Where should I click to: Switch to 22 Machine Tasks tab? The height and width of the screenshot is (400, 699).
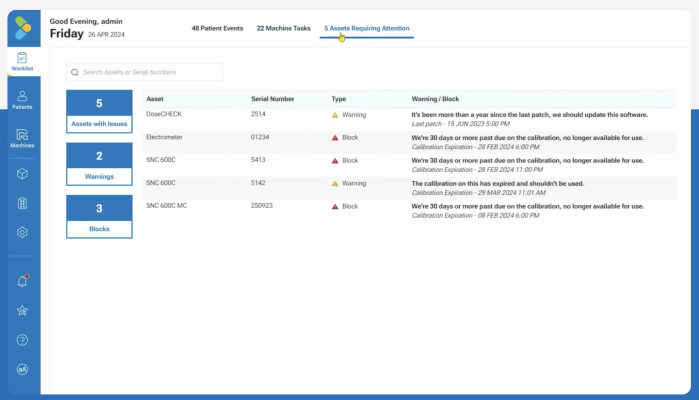pos(283,28)
